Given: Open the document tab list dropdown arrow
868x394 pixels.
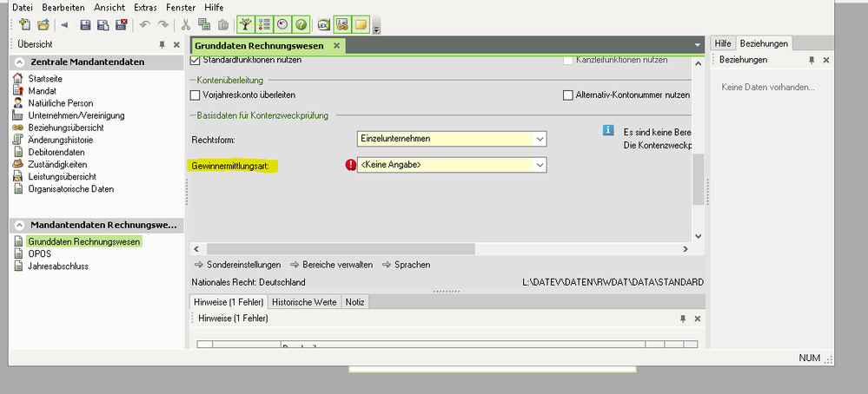Looking at the screenshot, I should [x=697, y=44].
